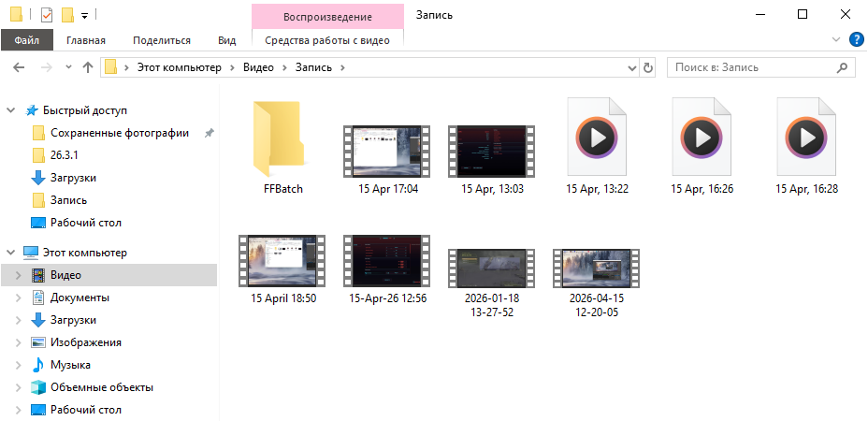Open Загрузки under Этот компьютер

coord(73,320)
